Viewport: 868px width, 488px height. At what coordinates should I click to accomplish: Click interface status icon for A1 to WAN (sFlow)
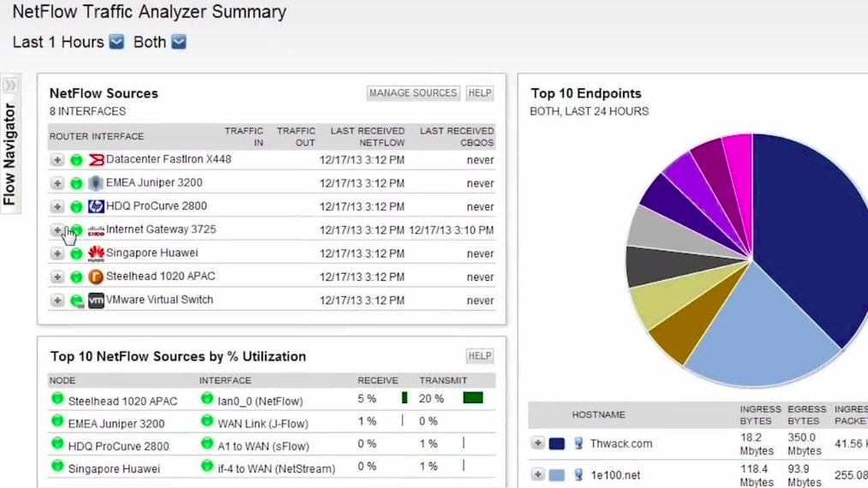(207, 443)
